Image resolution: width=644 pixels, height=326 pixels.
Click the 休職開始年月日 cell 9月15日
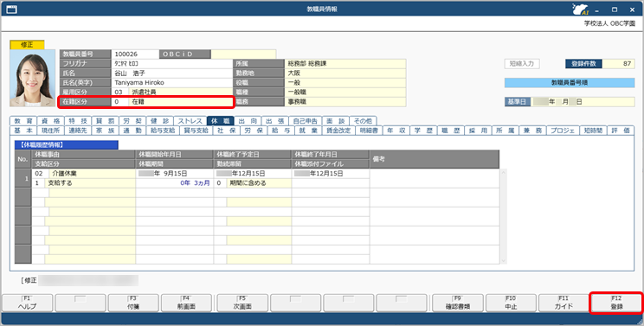[174, 174]
